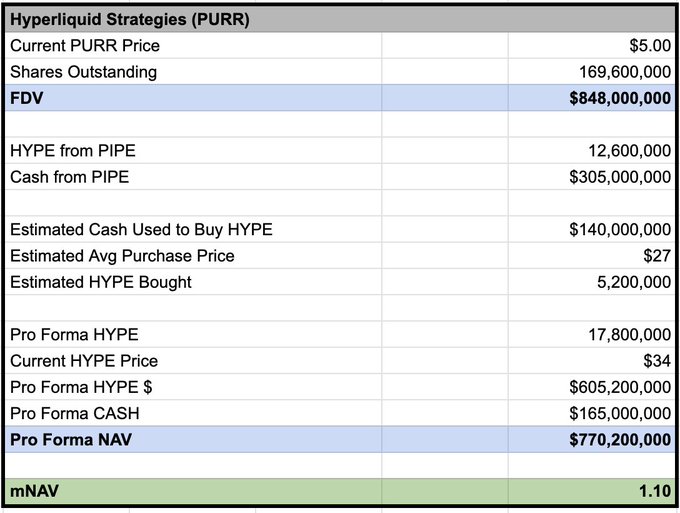Select the 17,800,000 Pro Forma HYPE value
Screen dimensions: 680x513
(630, 335)
